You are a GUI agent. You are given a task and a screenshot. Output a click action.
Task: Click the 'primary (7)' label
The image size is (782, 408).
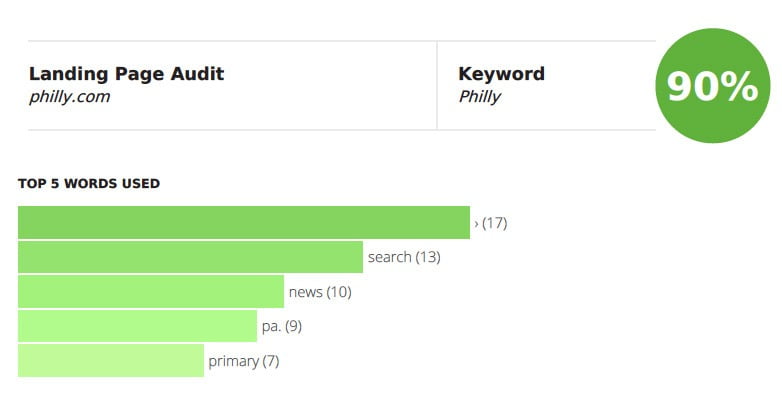(244, 361)
